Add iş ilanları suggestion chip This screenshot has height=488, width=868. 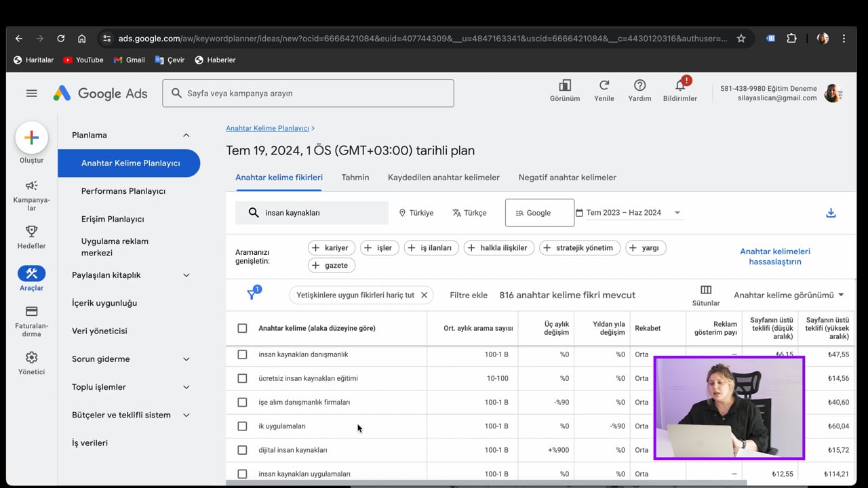pyautogui.click(x=431, y=248)
